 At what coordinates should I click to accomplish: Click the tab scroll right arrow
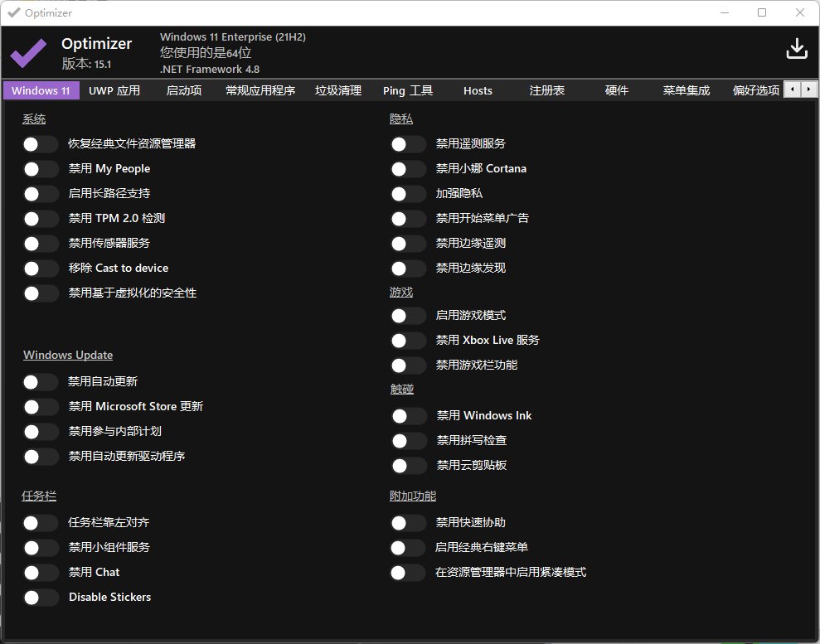809,90
